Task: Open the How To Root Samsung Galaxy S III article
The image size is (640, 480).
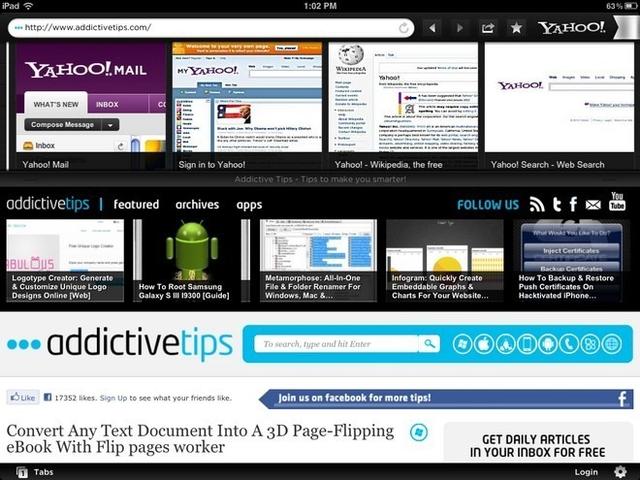Action: coord(192,260)
